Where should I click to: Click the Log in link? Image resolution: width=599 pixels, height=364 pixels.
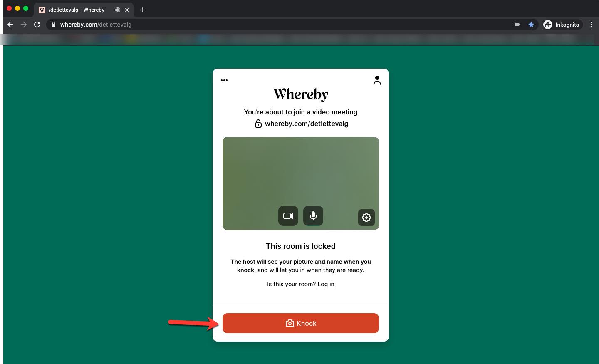pos(326,284)
